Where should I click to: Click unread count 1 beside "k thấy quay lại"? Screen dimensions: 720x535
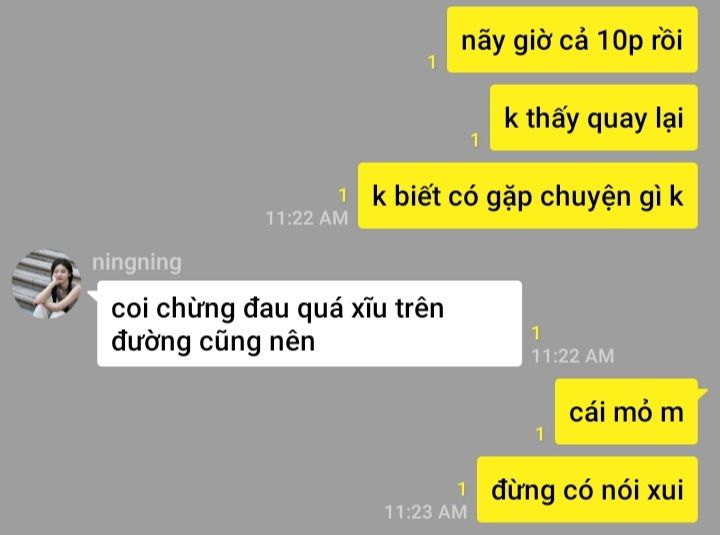click(x=475, y=140)
